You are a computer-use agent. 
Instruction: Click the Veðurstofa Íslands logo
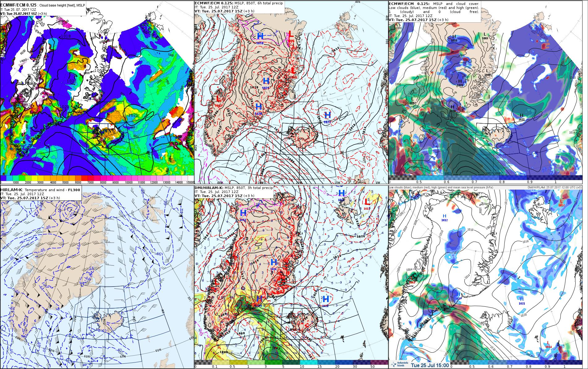click(x=400, y=365)
